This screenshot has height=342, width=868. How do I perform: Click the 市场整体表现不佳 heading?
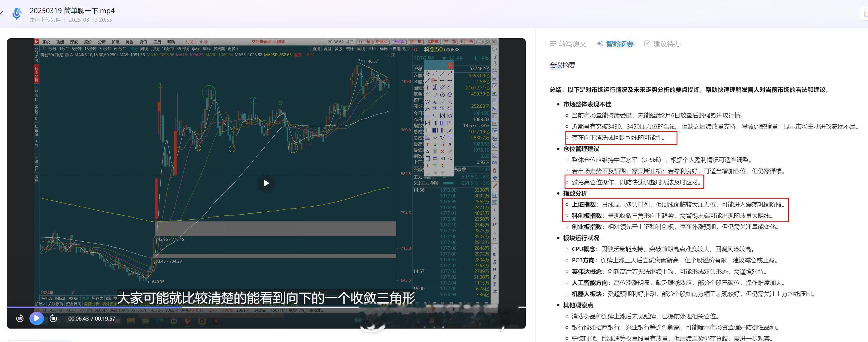point(587,105)
